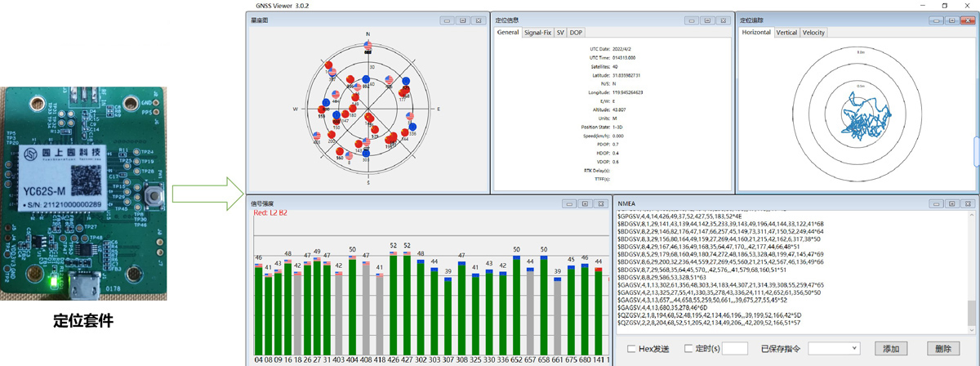
Task: Switch to the Vertical tracking tab
Action: click(x=786, y=33)
